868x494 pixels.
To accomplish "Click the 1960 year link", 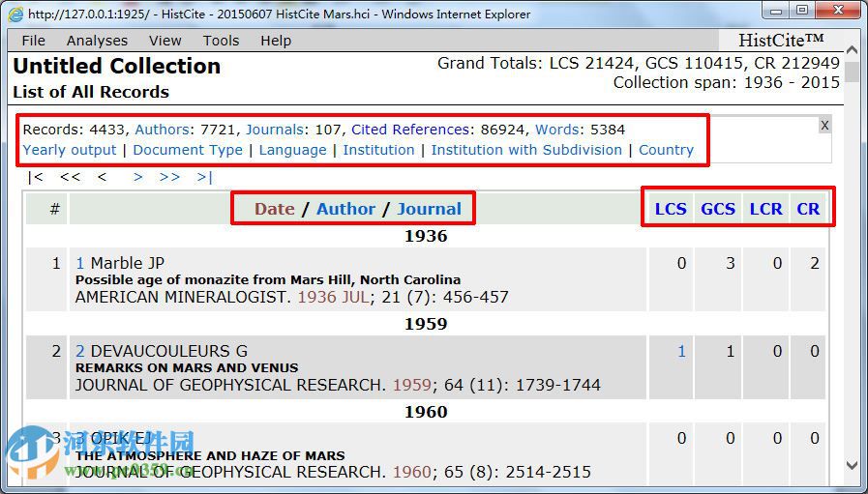I will [412, 472].
